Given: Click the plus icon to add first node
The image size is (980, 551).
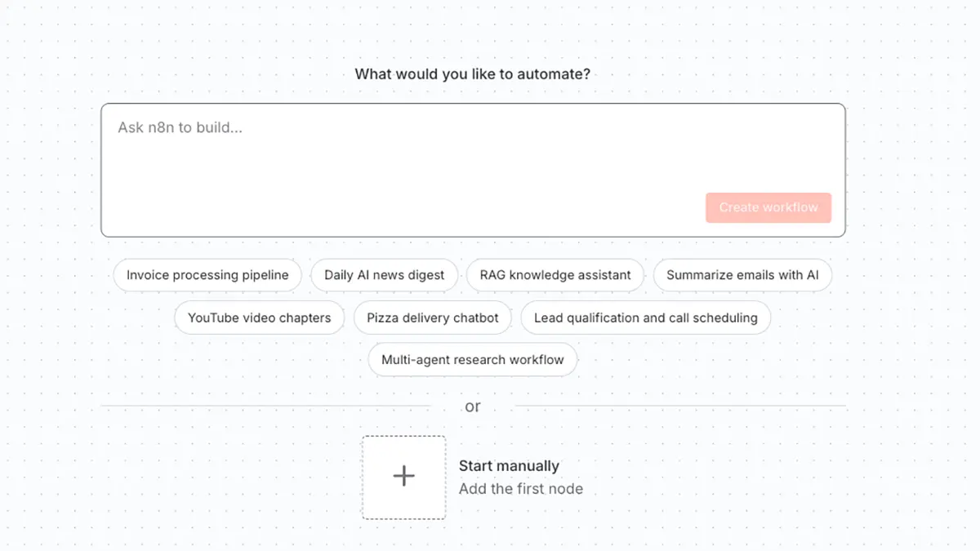Looking at the screenshot, I should [403, 477].
